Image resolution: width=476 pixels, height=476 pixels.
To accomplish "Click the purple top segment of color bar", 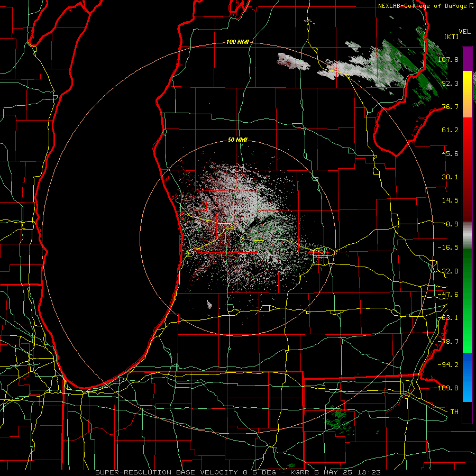I will point(467,59).
